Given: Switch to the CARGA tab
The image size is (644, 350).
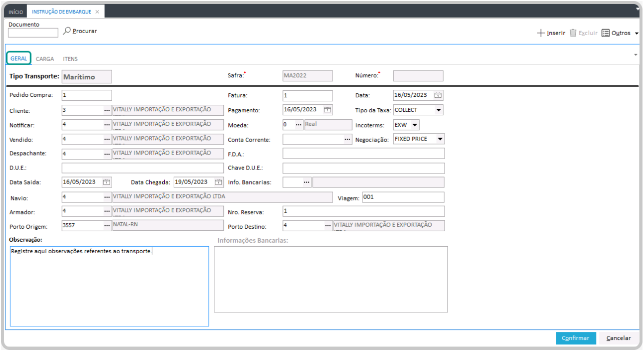Looking at the screenshot, I should 45,59.
